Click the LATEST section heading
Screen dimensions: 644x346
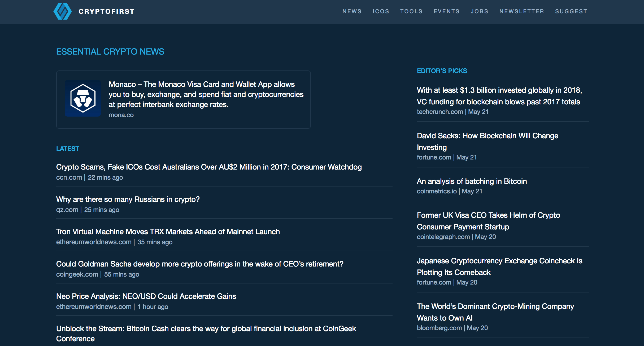(68, 149)
